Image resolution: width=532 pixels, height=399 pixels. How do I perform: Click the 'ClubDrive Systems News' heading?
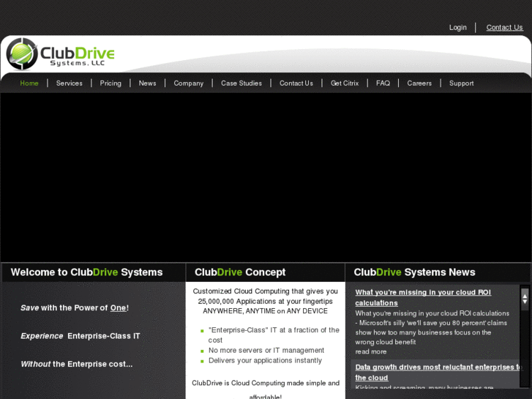pos(414,272)
